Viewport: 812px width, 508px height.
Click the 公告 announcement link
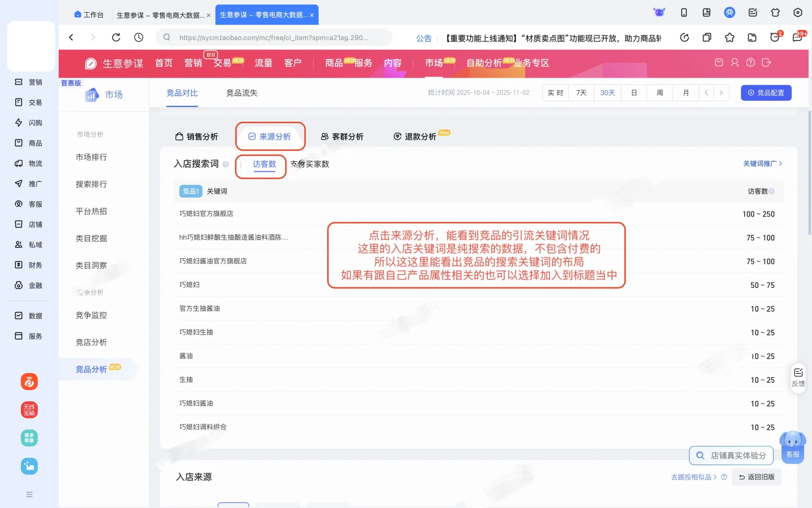[424, 38]
